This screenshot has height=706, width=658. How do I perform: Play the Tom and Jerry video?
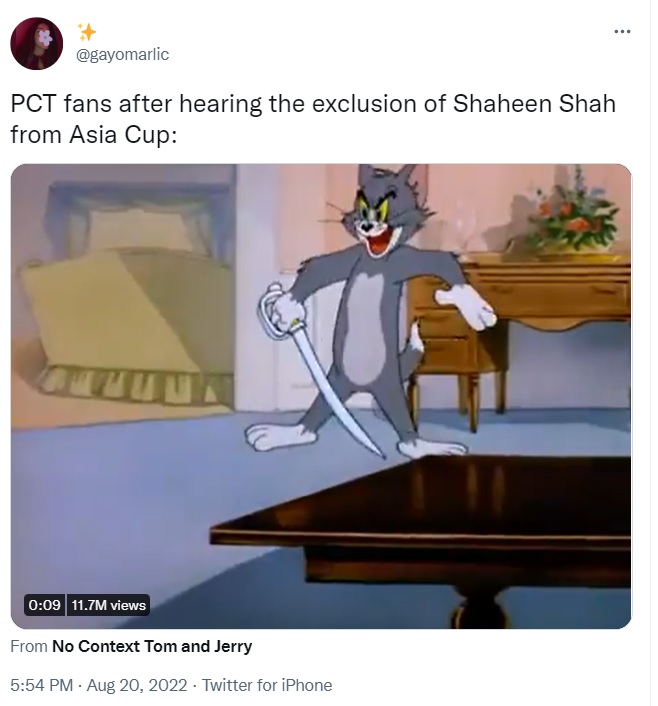(321, 396)
